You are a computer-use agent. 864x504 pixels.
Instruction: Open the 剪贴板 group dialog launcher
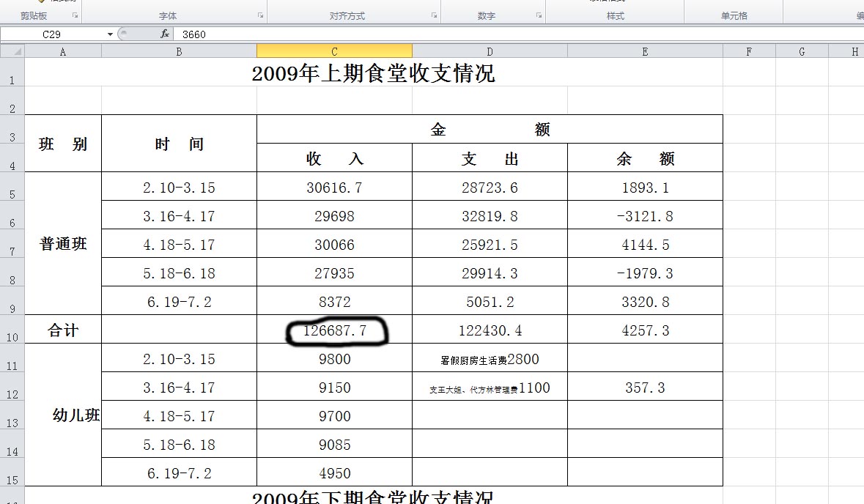tap(75, 15)
